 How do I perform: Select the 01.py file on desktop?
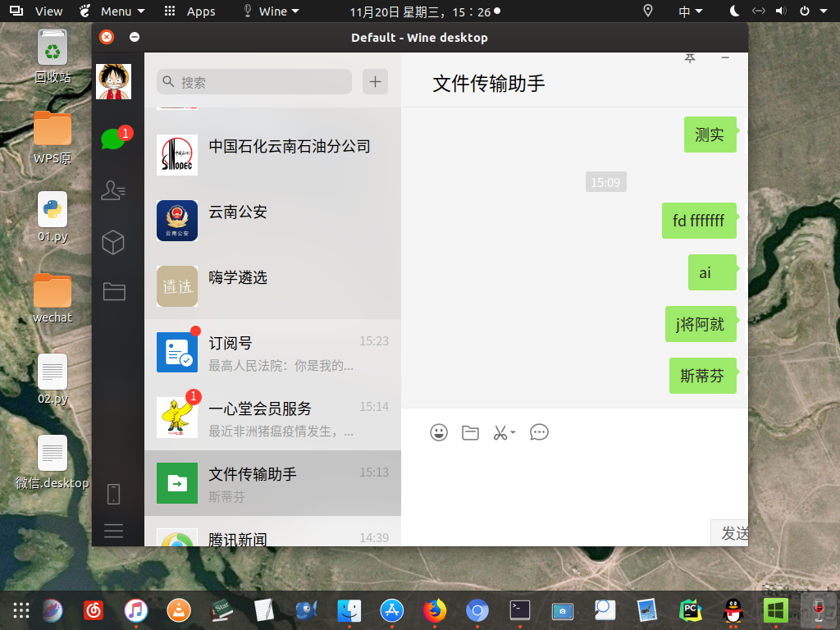tap(52, 217)
